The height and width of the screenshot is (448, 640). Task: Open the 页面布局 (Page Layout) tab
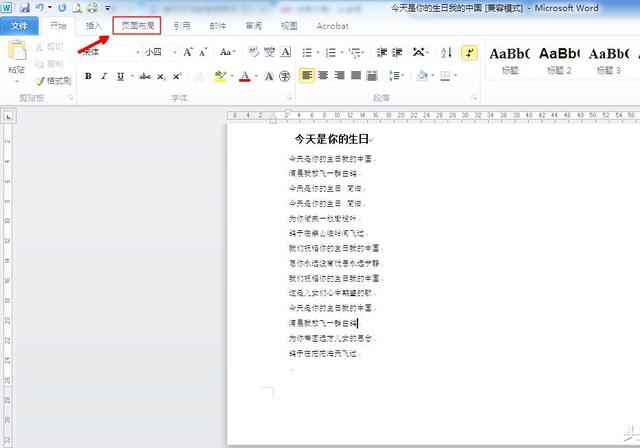[x=137, y=26]
